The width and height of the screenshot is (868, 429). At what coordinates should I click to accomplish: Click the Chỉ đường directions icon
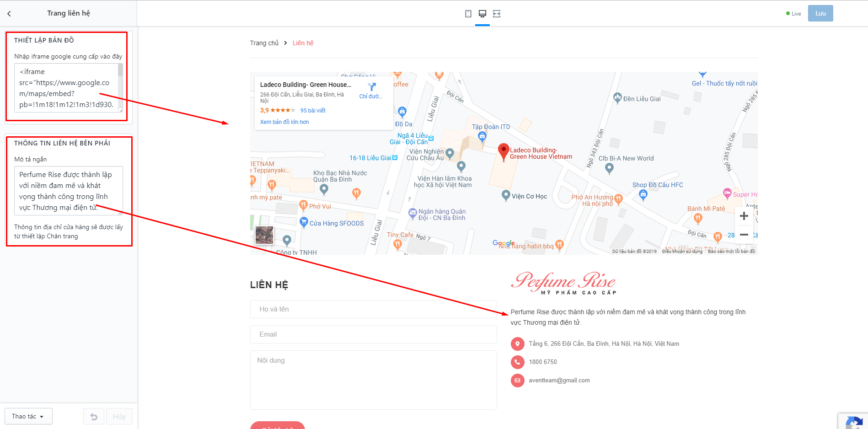(x=372, y=87)
